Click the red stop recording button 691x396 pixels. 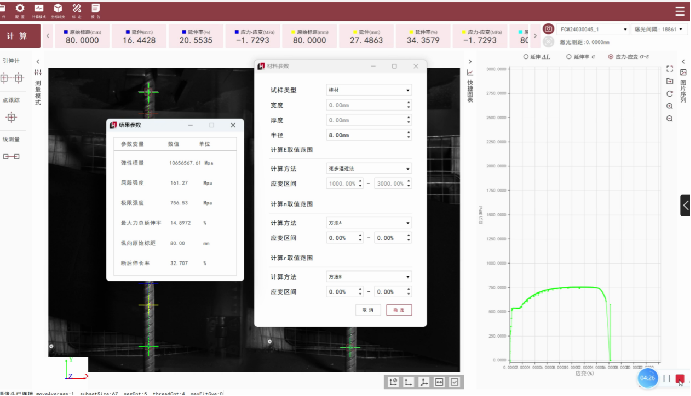(x=680, y=379)
